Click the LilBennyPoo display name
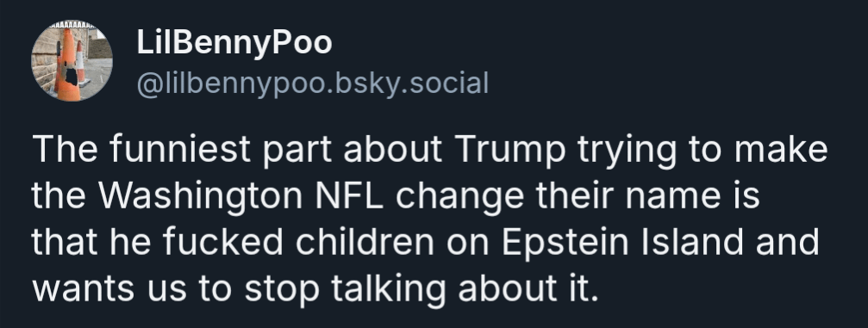Image resolution: width=868 pixels, height=328 pixels. pos(234,44)
